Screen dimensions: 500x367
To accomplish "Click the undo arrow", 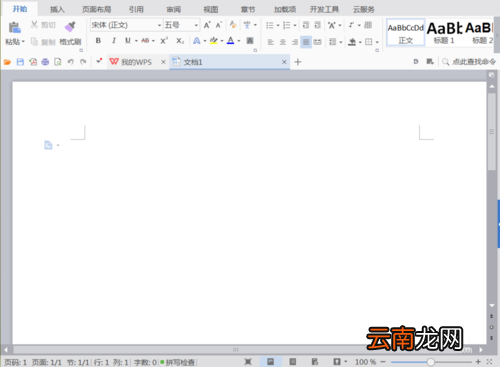I will point(70,62).
